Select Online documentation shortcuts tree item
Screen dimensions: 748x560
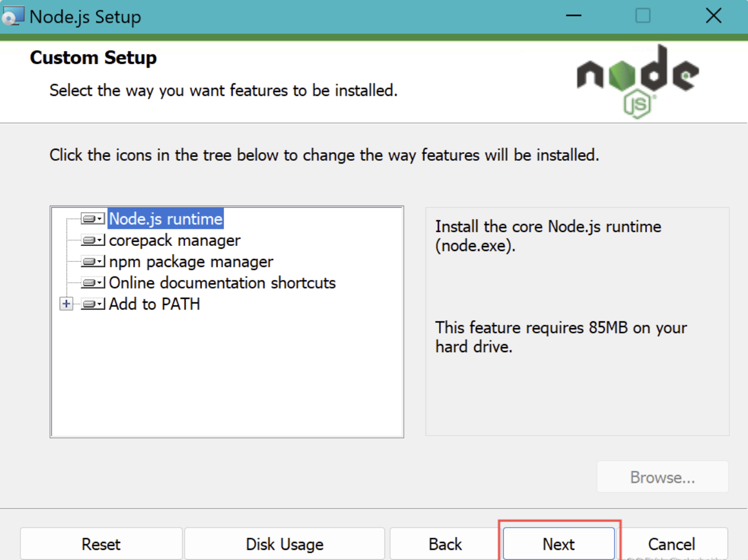point(222,283)
